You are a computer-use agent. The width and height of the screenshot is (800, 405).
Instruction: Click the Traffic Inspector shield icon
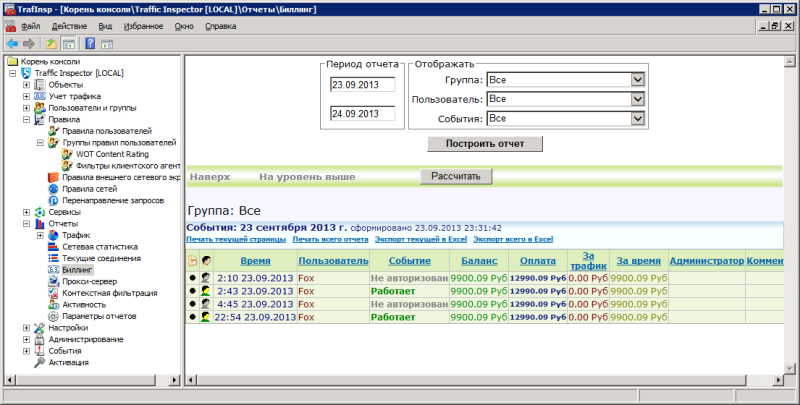(x=26, y=73)
